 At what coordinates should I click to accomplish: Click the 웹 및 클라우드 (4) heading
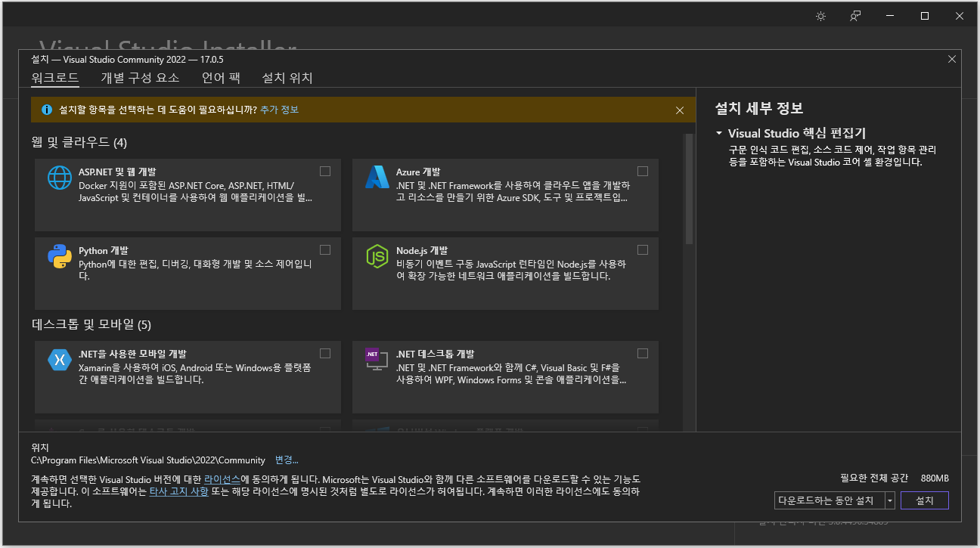coord(79,142)
